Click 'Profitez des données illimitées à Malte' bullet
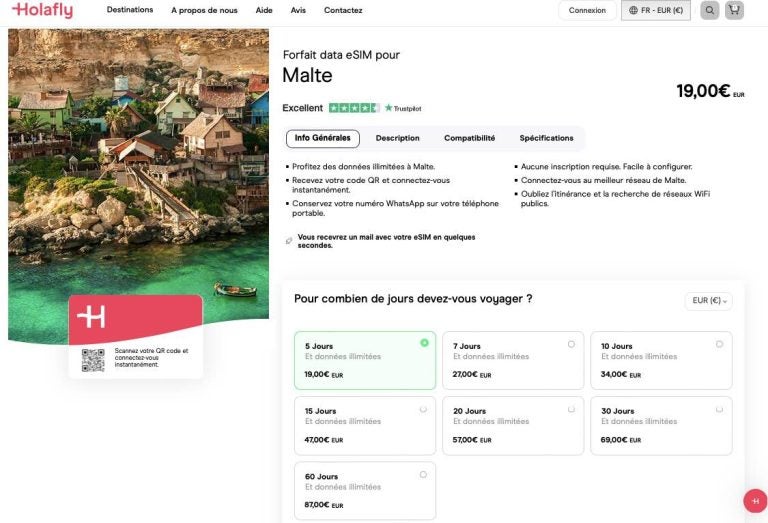The width and height of the screenshot is (768, 523). pyautogui.click(x=363, y=166)
